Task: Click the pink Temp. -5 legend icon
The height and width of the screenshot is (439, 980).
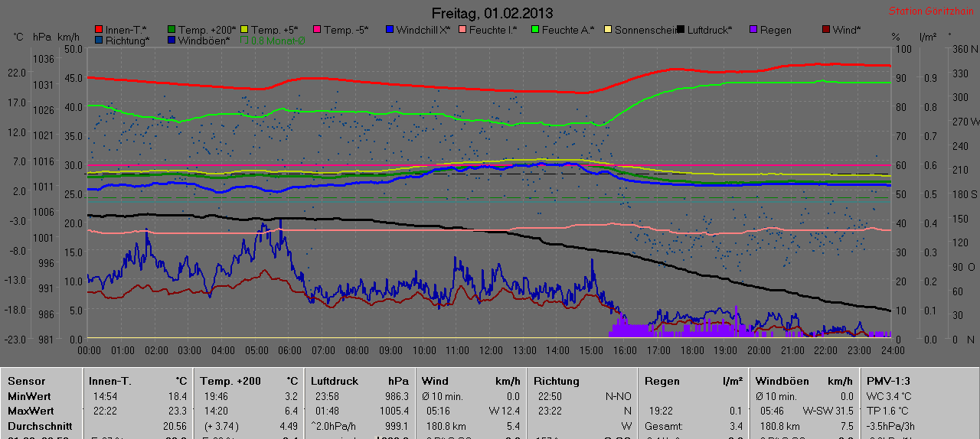Action: click(x=317, y=30)
